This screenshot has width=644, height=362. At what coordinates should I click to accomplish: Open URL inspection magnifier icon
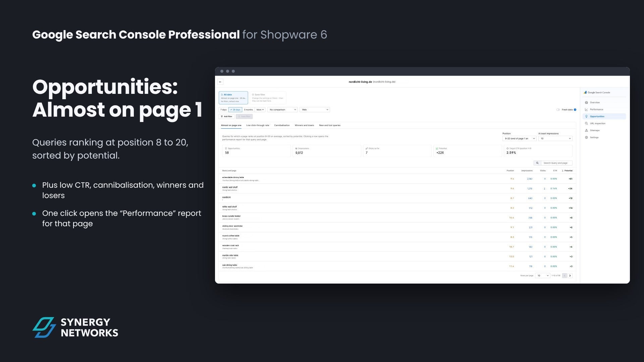586,124
